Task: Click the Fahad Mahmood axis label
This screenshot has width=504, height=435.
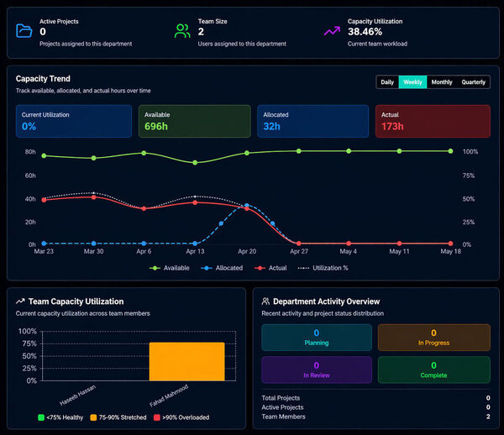Action: (169, 396)
